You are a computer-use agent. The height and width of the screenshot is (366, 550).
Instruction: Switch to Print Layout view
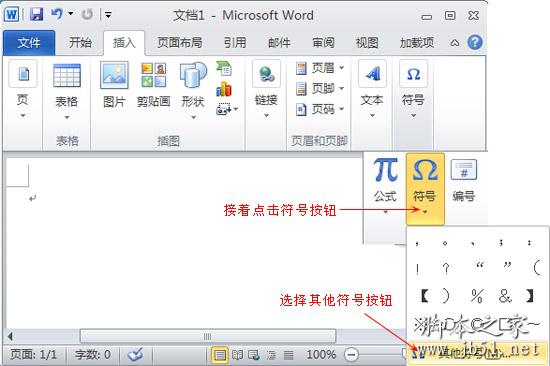coord(220,355)
